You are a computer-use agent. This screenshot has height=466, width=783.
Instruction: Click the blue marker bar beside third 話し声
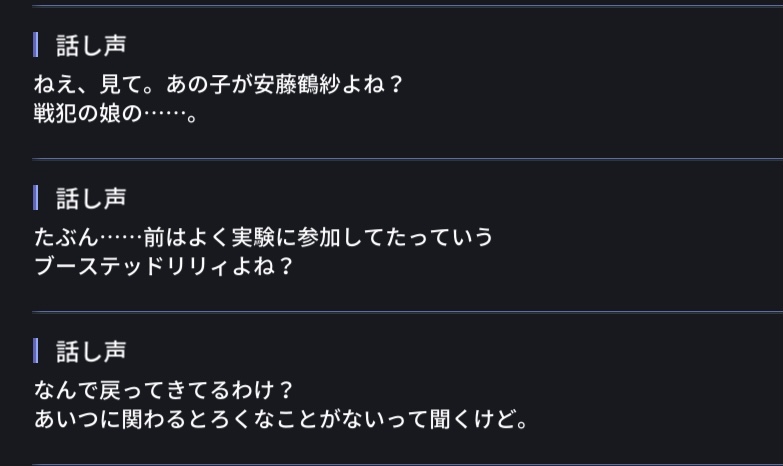point(36,351)
